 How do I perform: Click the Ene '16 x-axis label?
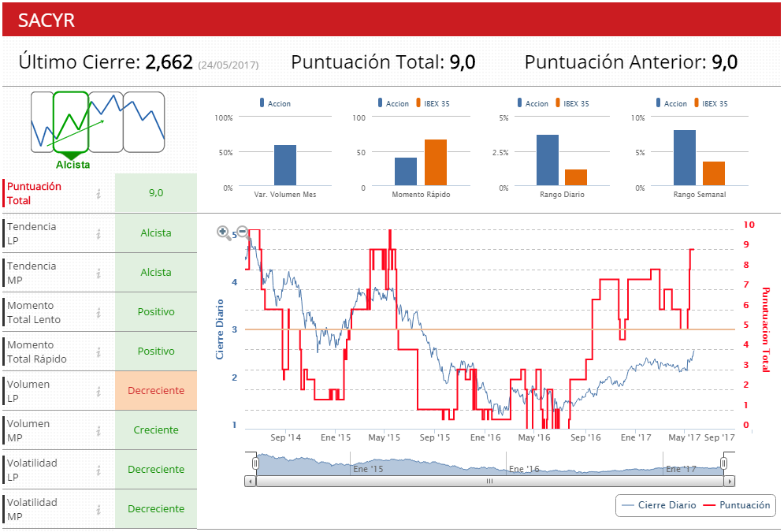point(485,437)
